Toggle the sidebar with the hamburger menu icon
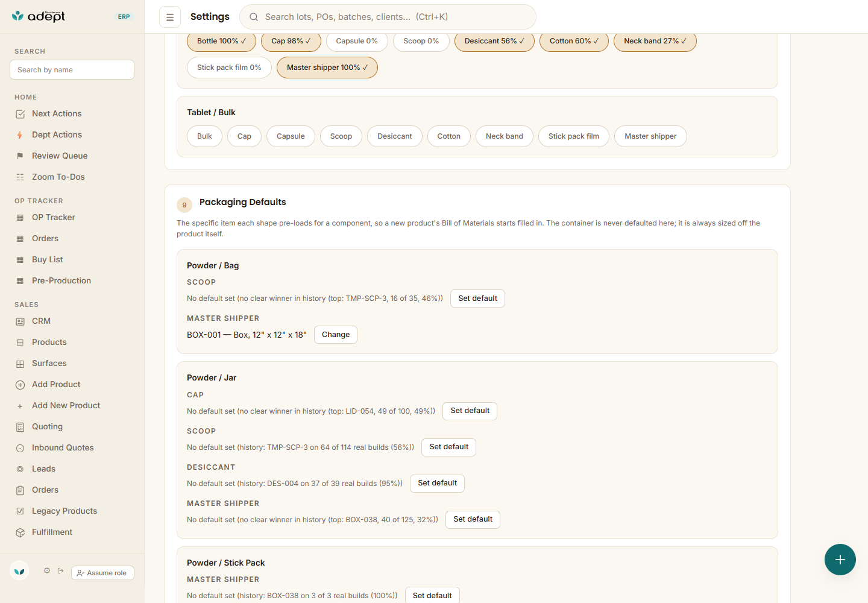 (170, 17)
